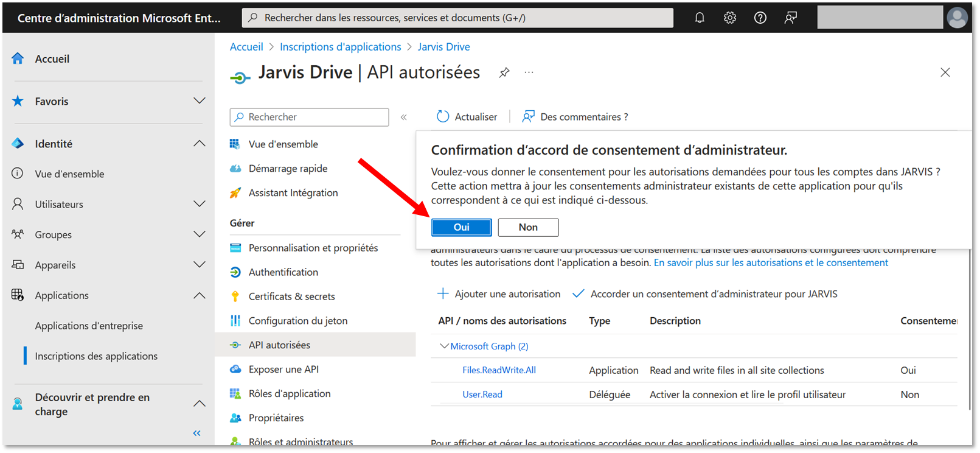Click the Assistant Intégration rocket icon
Screen dimensions: 980x453
point(235,193)
